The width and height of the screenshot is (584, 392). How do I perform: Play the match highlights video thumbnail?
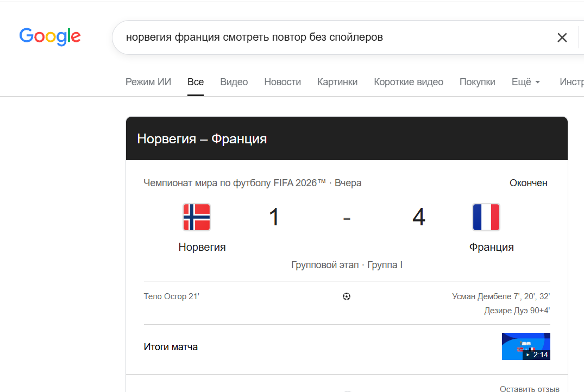526,346
